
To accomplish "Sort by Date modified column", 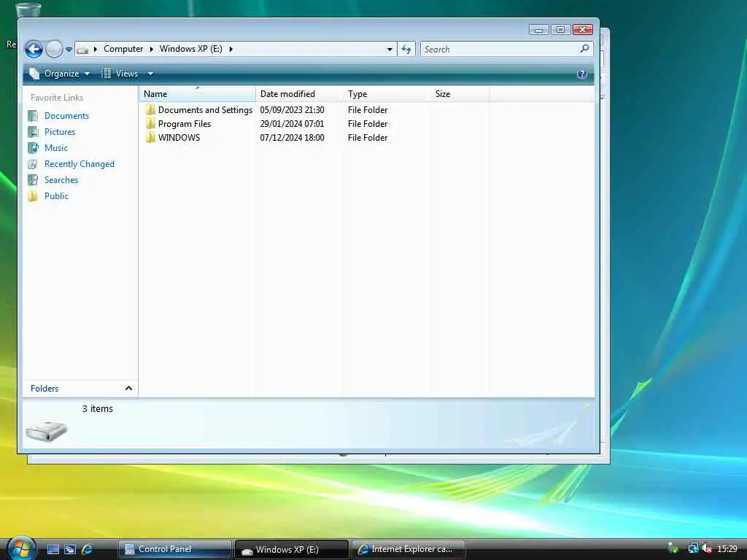I will pos(299,94).
